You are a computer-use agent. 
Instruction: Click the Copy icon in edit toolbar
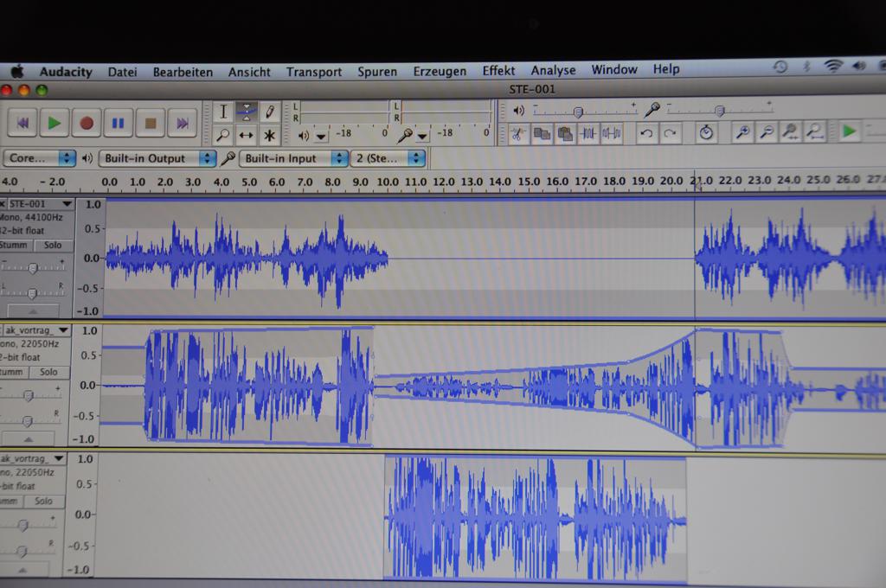[542, 134]
